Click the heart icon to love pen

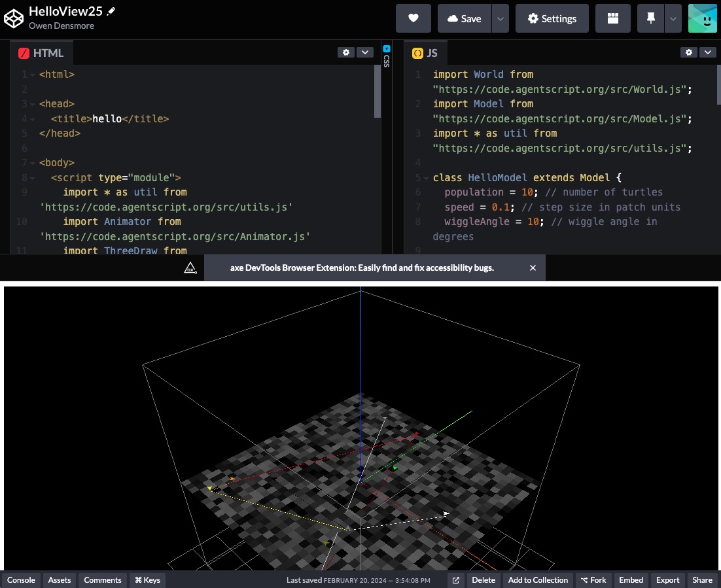pos(413,18)
